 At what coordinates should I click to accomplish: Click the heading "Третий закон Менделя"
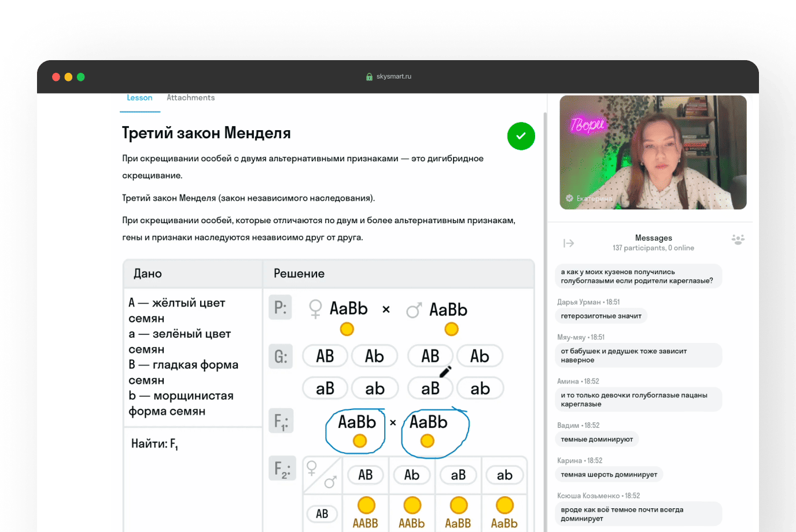pos(207,133)
